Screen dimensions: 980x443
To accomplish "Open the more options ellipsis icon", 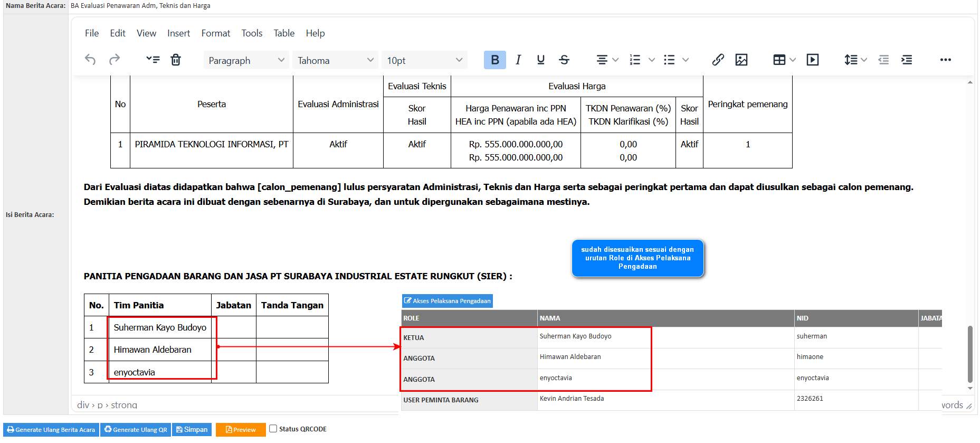I will click(x=945, y=60).
